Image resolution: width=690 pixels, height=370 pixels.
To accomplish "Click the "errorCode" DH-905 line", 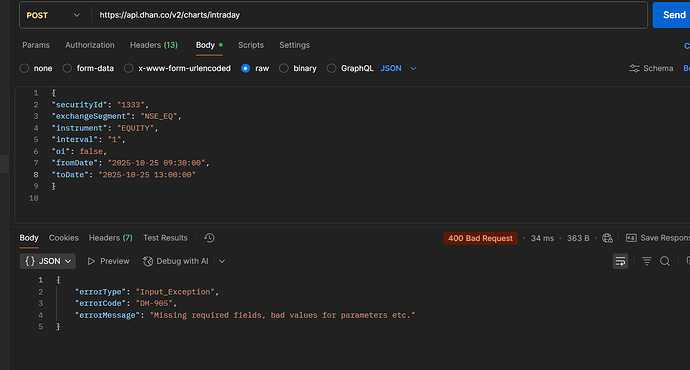I will (126, 303).
